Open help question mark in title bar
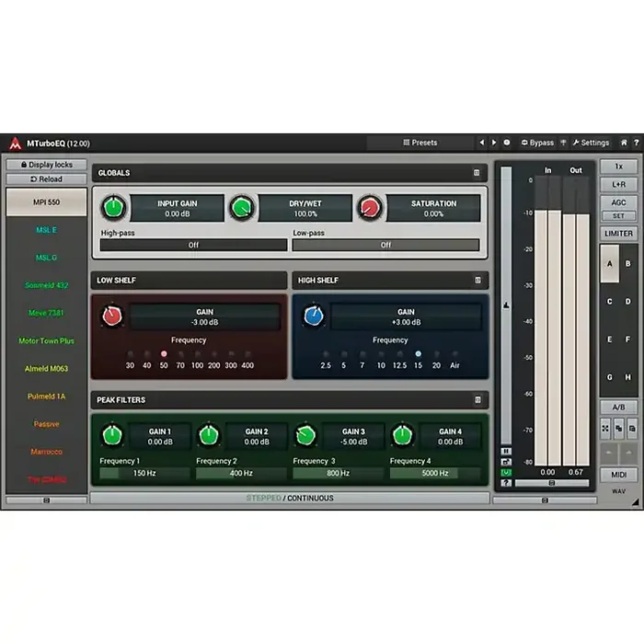This screenshot has height=644, width=644. pyautogui.click(x=637, y=143)
